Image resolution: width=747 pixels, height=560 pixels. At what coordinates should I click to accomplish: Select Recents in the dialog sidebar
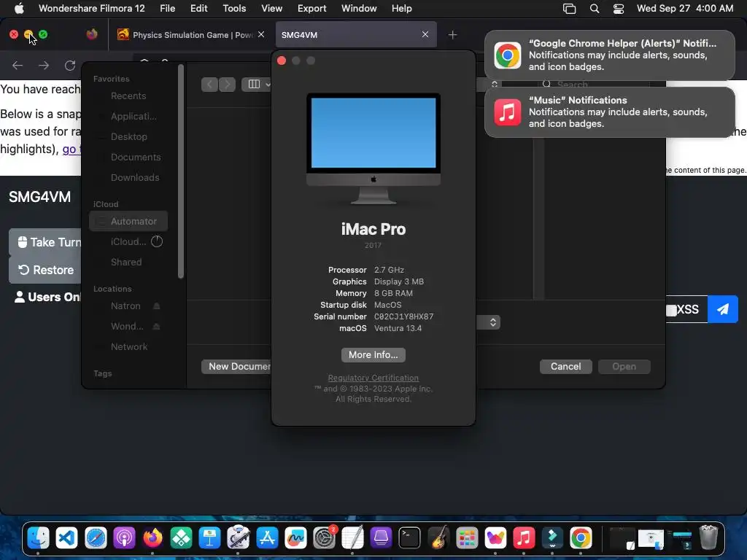pyautogui.click(x=128, y=96)
